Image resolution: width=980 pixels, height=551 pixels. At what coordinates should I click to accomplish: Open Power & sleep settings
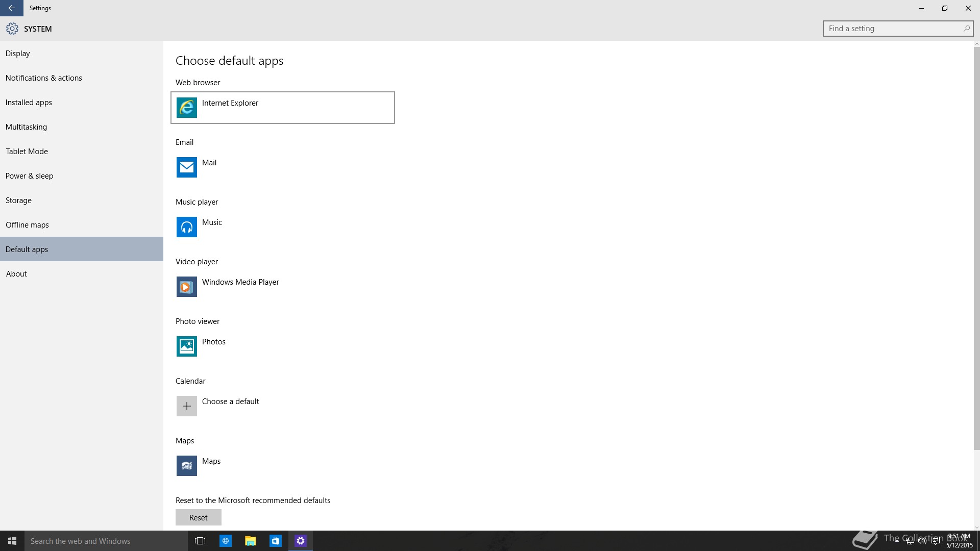(82, 176)
